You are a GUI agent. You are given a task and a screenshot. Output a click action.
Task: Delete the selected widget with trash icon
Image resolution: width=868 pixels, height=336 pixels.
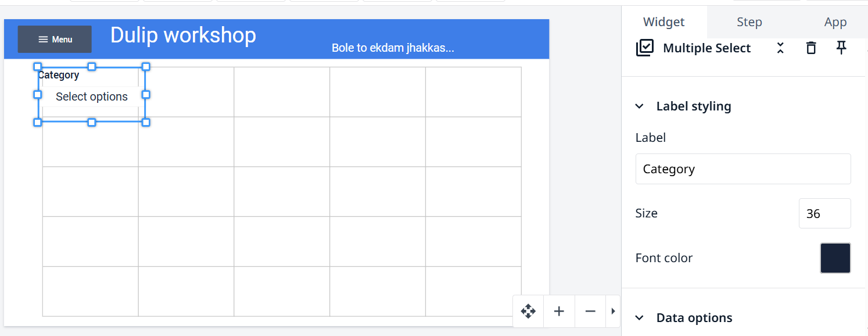click(x=811, y=48)
